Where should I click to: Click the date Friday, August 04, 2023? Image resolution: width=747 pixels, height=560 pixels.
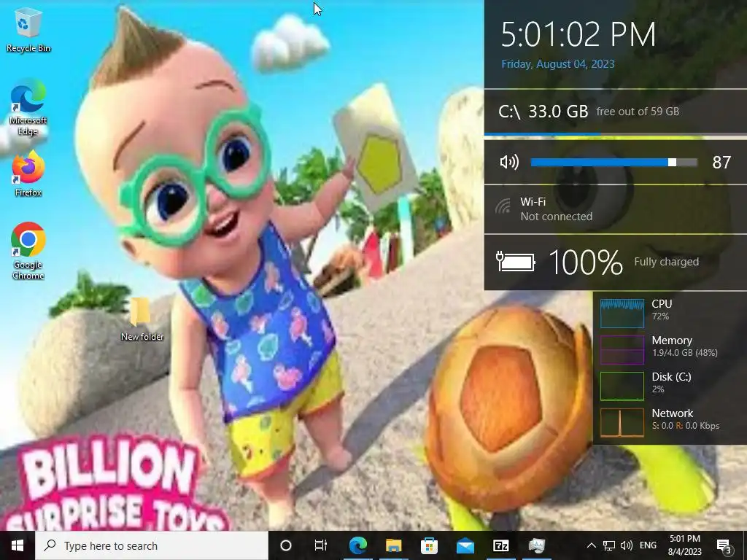click(x=558, y=64)
